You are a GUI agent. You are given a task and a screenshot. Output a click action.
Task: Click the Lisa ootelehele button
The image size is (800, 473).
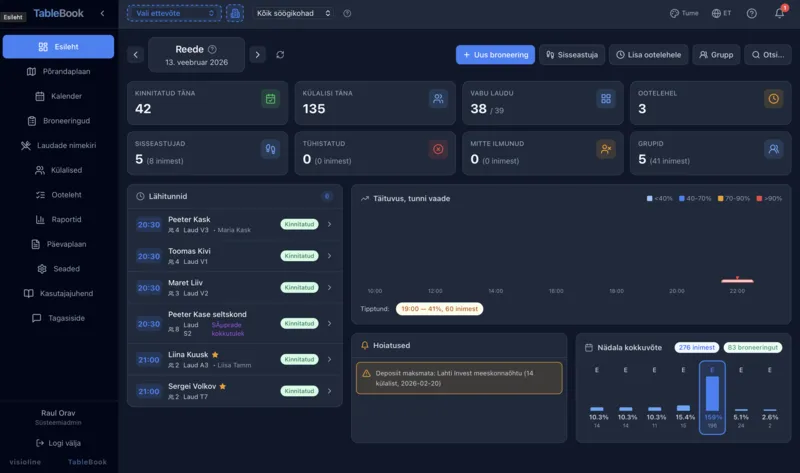point(649,55)
